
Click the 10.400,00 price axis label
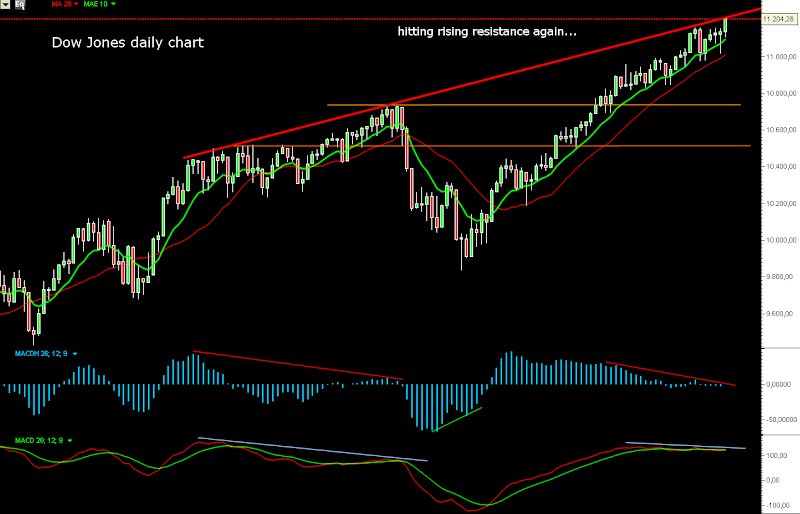(781, 167)
